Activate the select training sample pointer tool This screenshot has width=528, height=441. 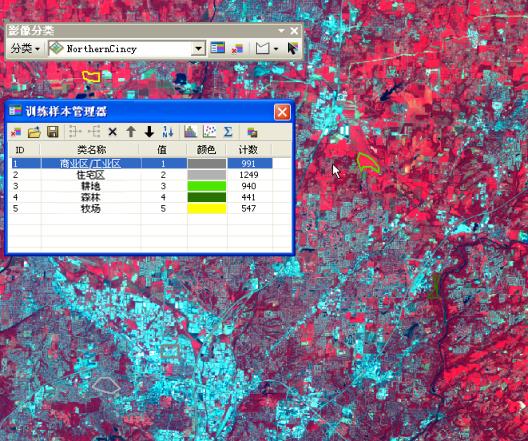point(292,48)
